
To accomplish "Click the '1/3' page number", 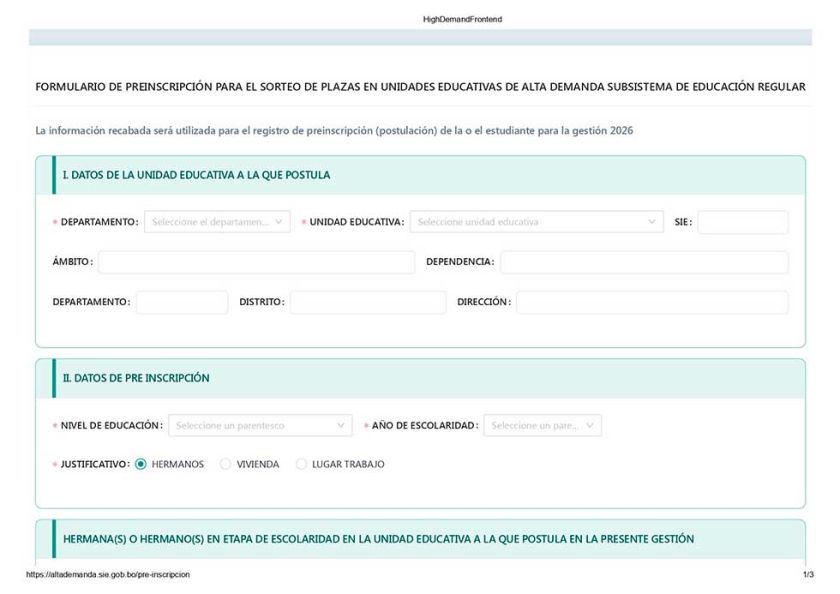I will pyautogui.click(x=808, y=574).
